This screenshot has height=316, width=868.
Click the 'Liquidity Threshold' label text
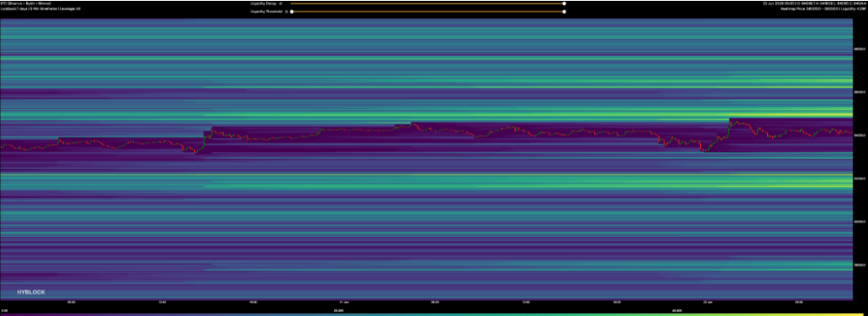pyautogui.click(x=266, y=11)
